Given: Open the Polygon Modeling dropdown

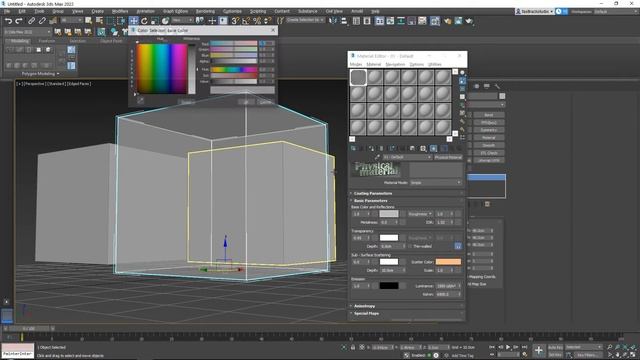Looking at the screenshot, I should 40,74.
